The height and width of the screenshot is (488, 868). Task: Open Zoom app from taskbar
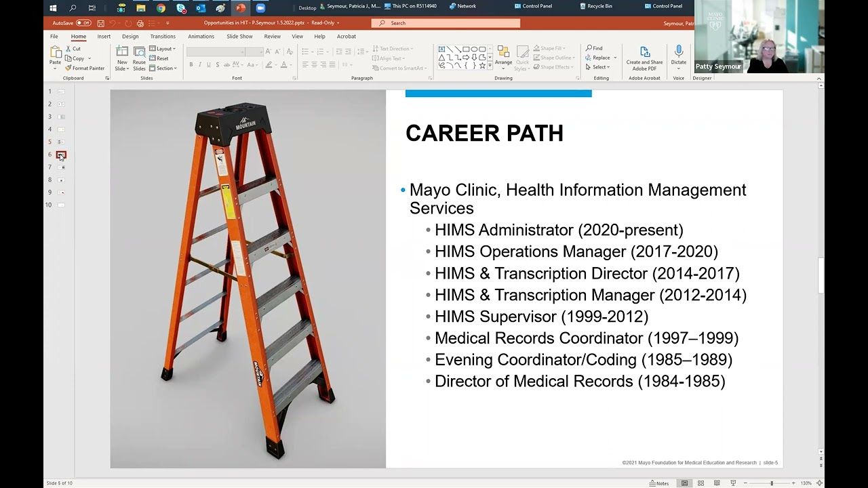(x=260, y=8)
